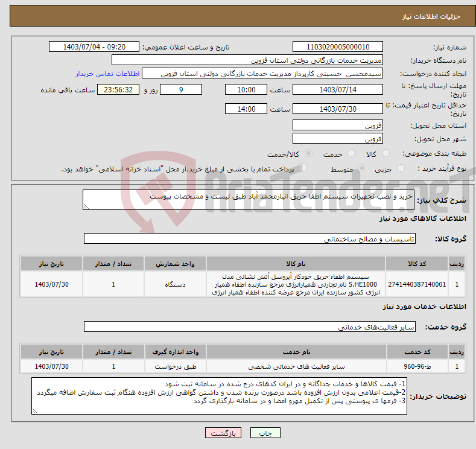Click the price validity date 1403/07/30
Image resolution: width=476 pixels, height=449 pixels.
pos(338,109)
